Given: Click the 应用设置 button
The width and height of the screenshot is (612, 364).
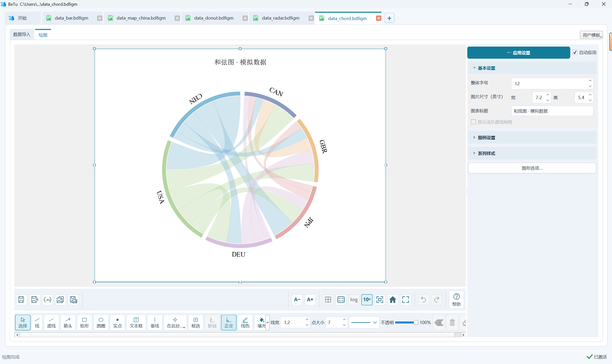Looking at the screenshot, I should [518, 53].
